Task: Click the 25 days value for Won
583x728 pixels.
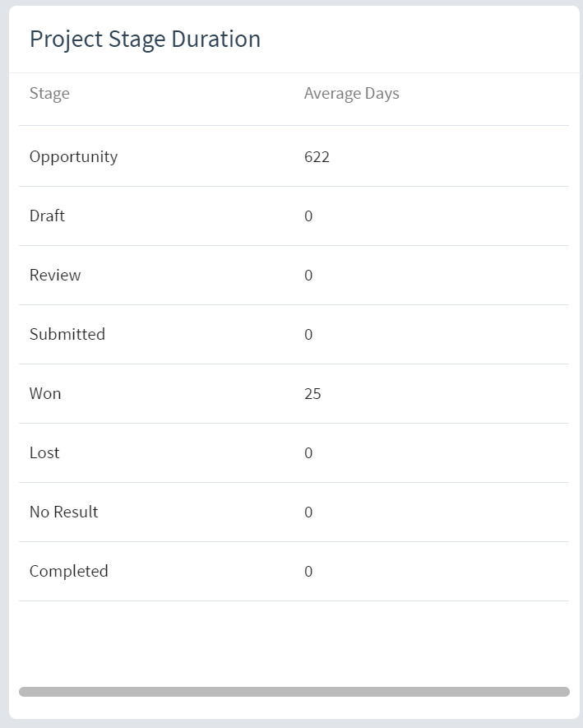Action: pyautogui.click(x=312, y=394)
